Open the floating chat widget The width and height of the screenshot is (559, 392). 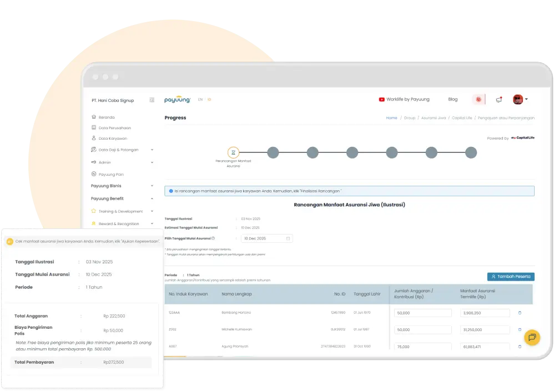coord(532,337)
